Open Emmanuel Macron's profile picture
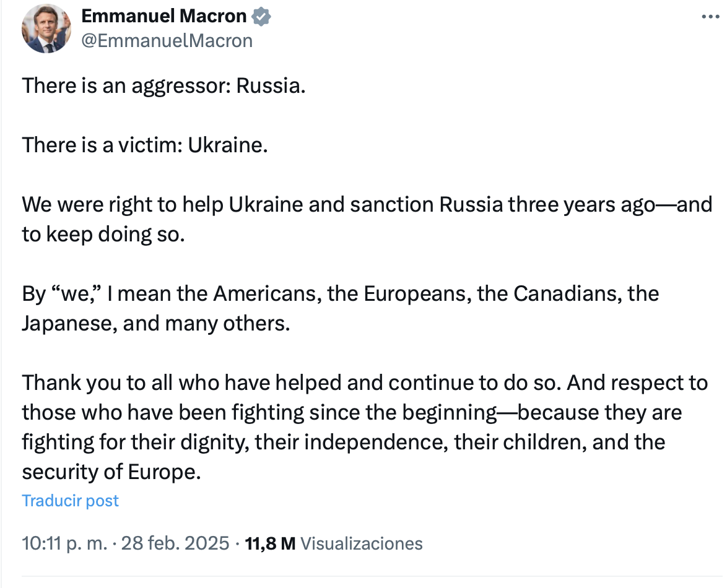727x588 pixels. pos(46,29)
